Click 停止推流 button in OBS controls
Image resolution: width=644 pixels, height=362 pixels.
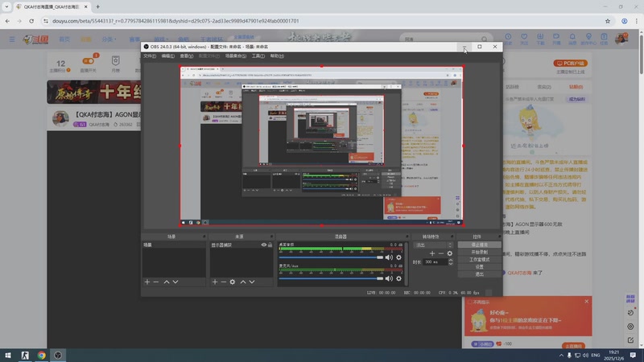tap(479, 245)
